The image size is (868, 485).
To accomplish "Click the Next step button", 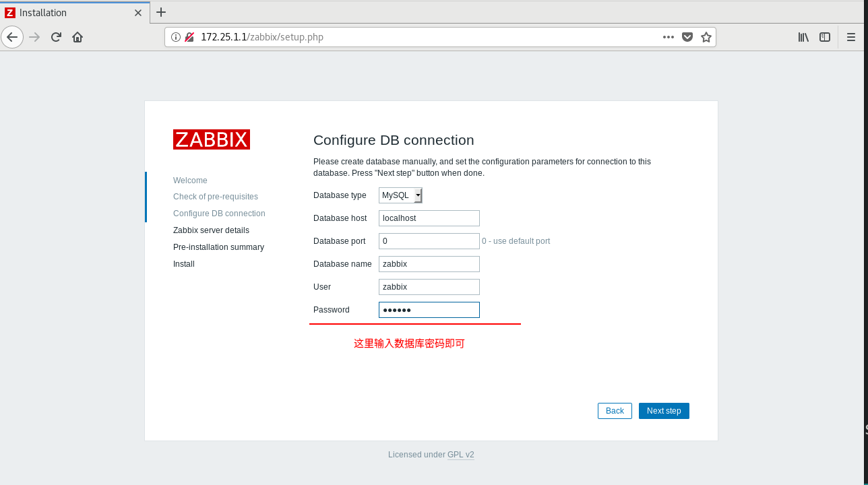I will click(663, 410).
